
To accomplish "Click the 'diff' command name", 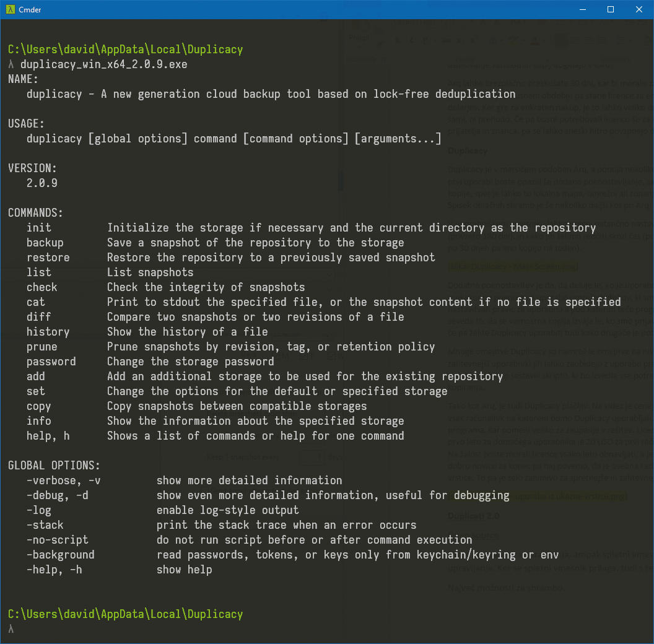I will [x=39, y=317].
